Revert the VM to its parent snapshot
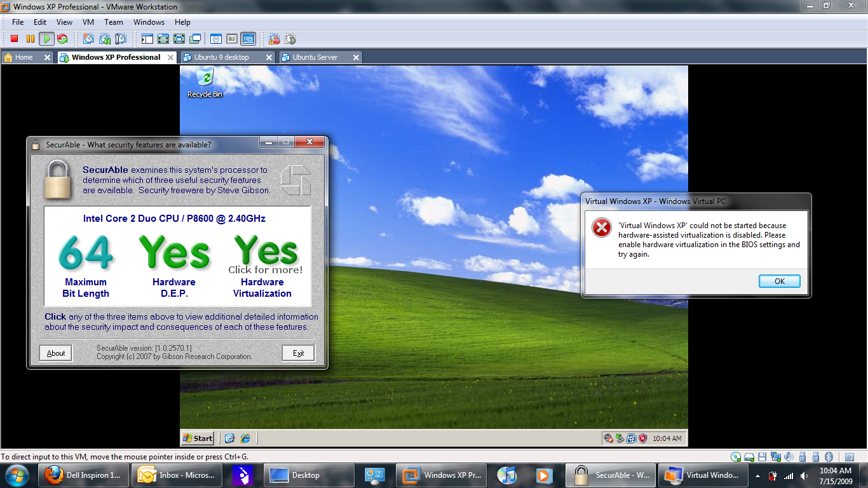This screenshot has height=488, width=868. (x=104, y=39)
